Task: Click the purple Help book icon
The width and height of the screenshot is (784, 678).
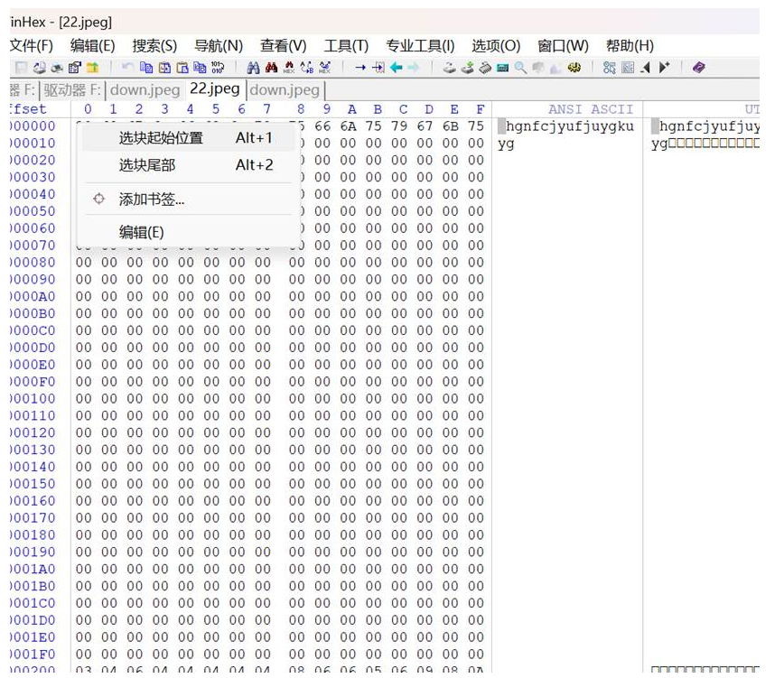Action: 698,68
